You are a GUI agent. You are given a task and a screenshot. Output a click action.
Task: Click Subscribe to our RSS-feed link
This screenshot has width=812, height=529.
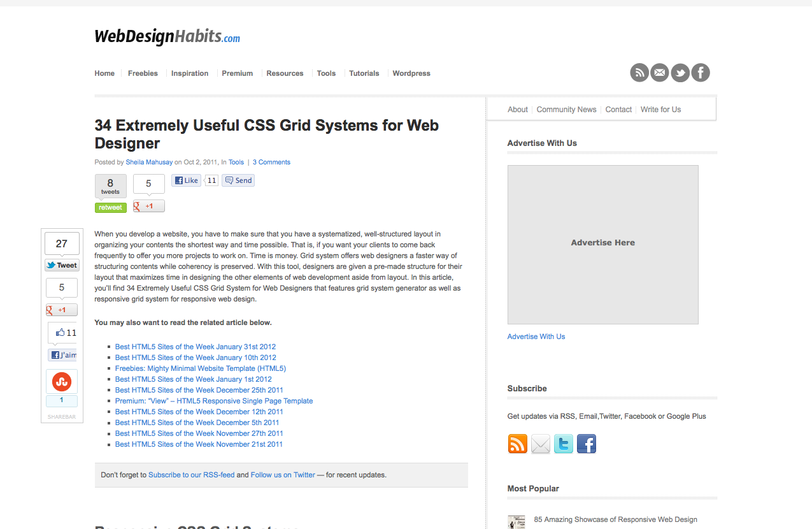[x=191, y=475]
